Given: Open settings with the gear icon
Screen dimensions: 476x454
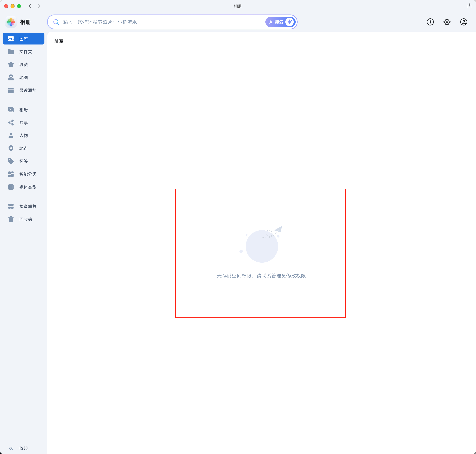Looking at the screenshot, I should tap(447, 22).
